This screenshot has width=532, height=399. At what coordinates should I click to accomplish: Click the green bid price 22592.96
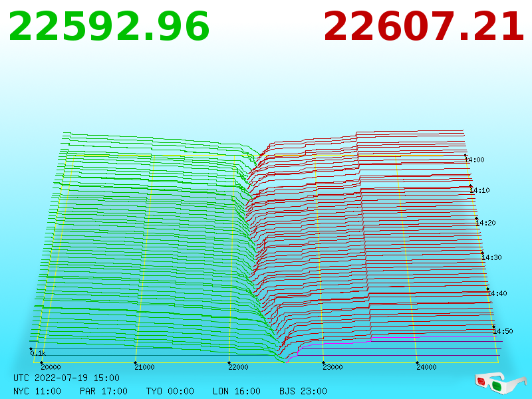[109, 27]
